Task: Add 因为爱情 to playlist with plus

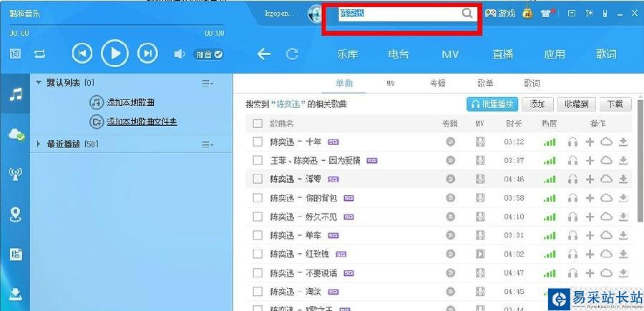Action: click(590, 160)
